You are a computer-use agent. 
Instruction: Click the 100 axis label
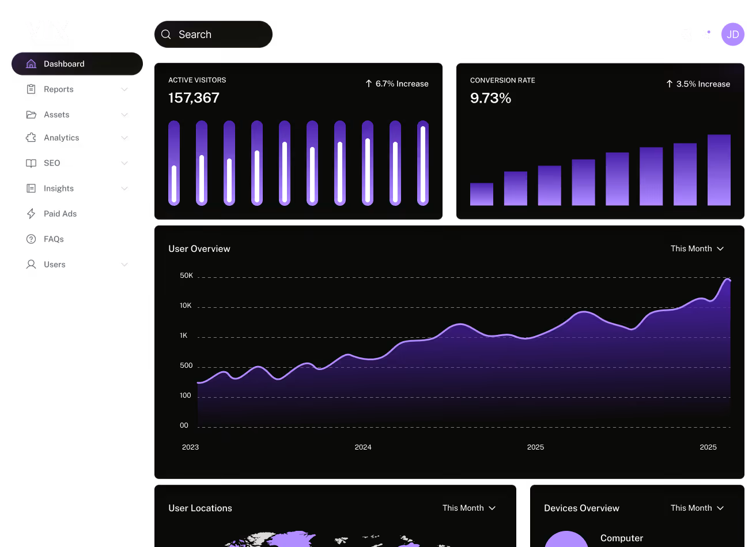[x=186, y=395]
